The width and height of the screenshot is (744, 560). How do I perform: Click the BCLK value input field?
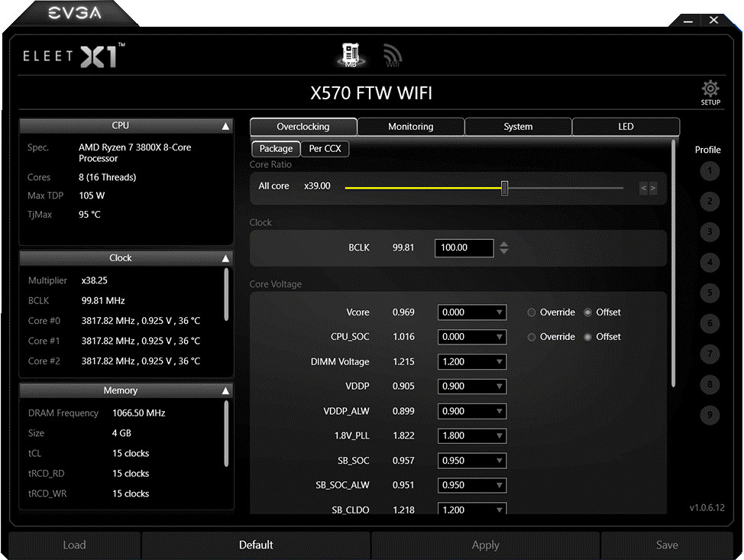(464, 248)
